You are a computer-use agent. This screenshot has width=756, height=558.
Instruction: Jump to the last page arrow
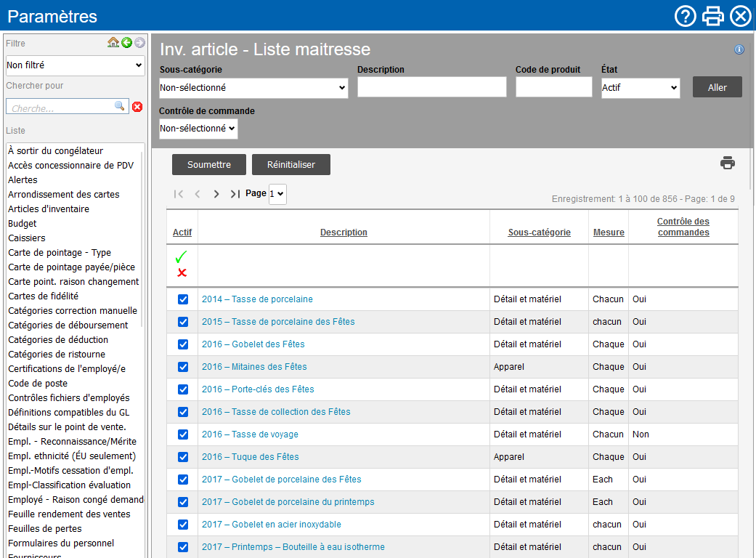coord(235,194)
